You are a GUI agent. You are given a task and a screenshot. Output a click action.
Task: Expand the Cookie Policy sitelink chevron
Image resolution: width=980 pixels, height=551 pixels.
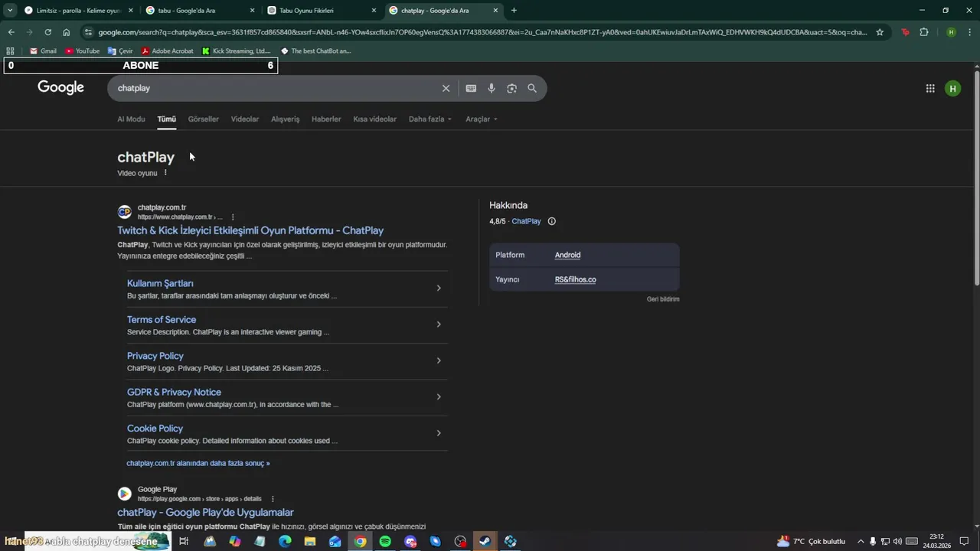click(439, 433)
